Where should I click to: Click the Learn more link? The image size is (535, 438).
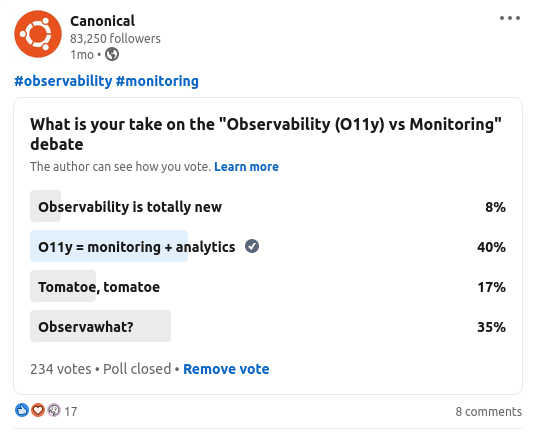click(246, 166)
